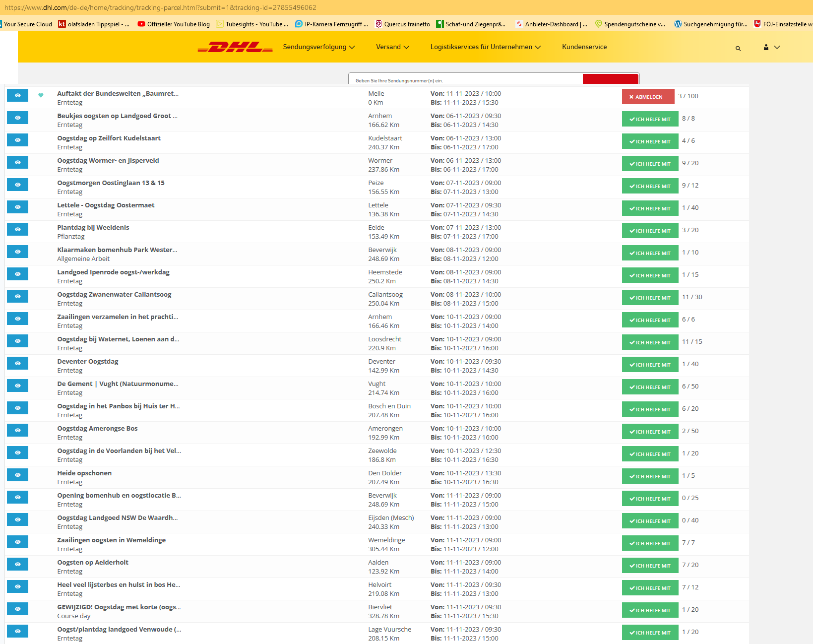Image resolution: width=813 pixels, height=644 pixels.
Task: View details eye icon for Opening bomenhub row
Action: point(17,497)
